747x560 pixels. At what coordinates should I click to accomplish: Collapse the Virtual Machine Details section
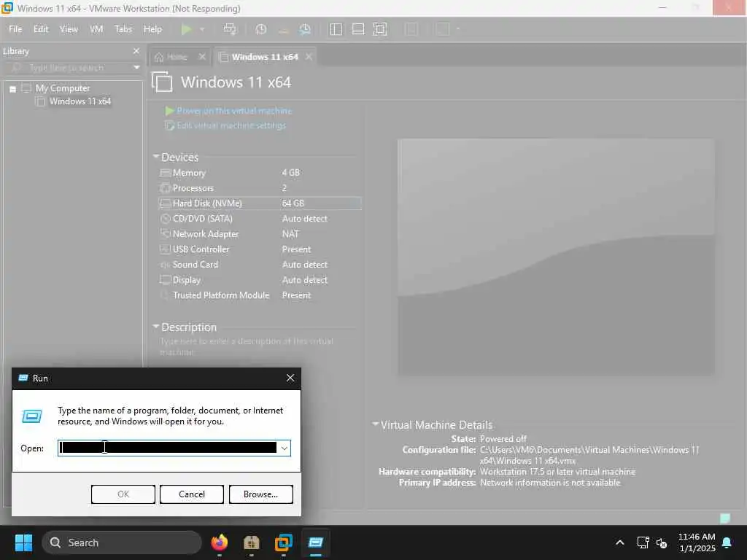click(x=376, y=424)
